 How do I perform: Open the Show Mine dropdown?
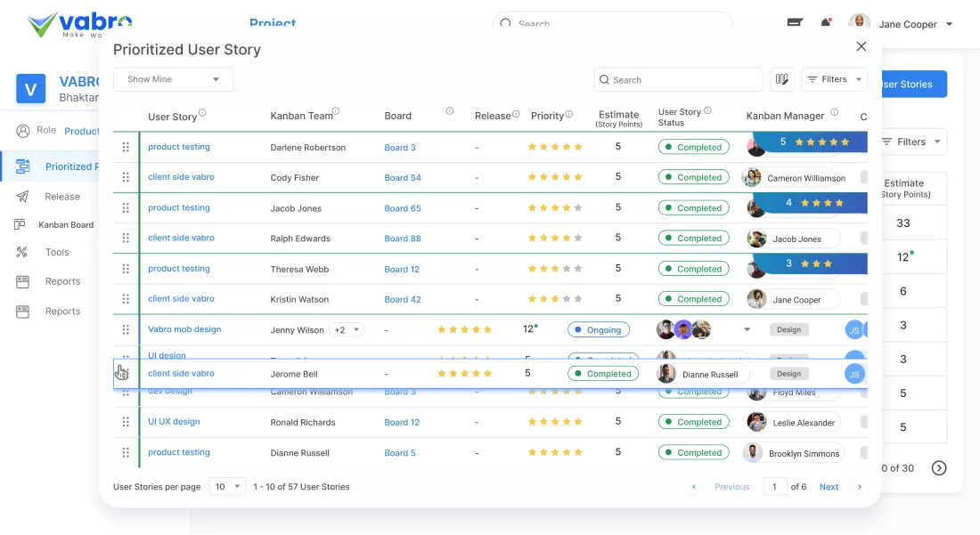click(x=173, y=79)
